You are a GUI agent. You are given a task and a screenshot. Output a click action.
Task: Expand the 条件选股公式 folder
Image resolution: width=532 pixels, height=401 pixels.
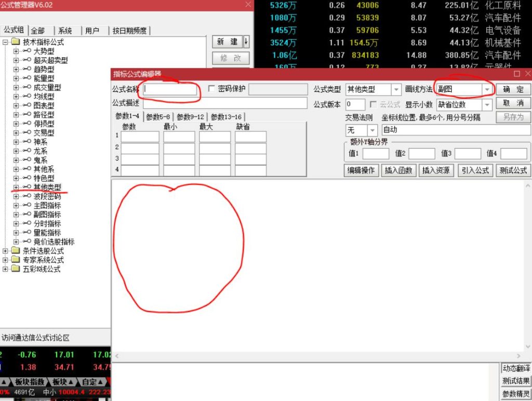(x=6, y=251)
